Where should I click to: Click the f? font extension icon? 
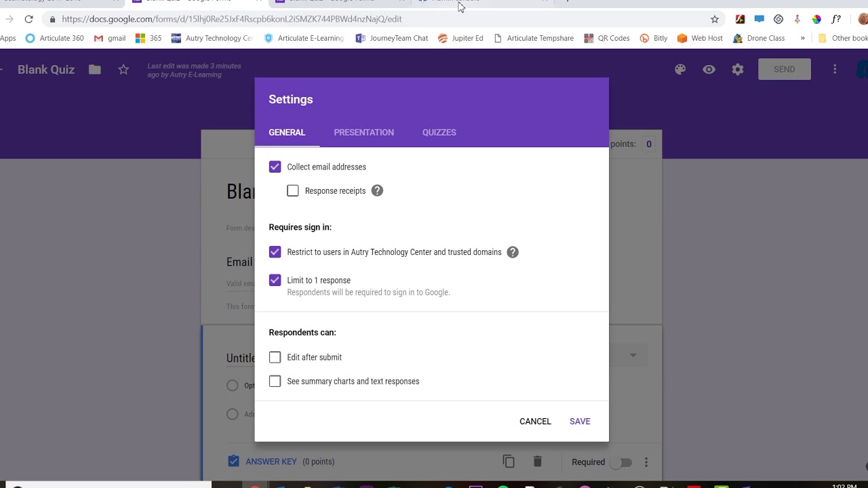coord(835,19)
